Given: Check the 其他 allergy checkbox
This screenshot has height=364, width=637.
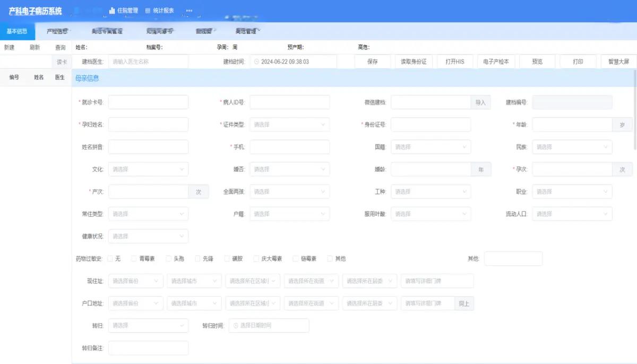Looking at the screenshot, I should pos(330,259).
